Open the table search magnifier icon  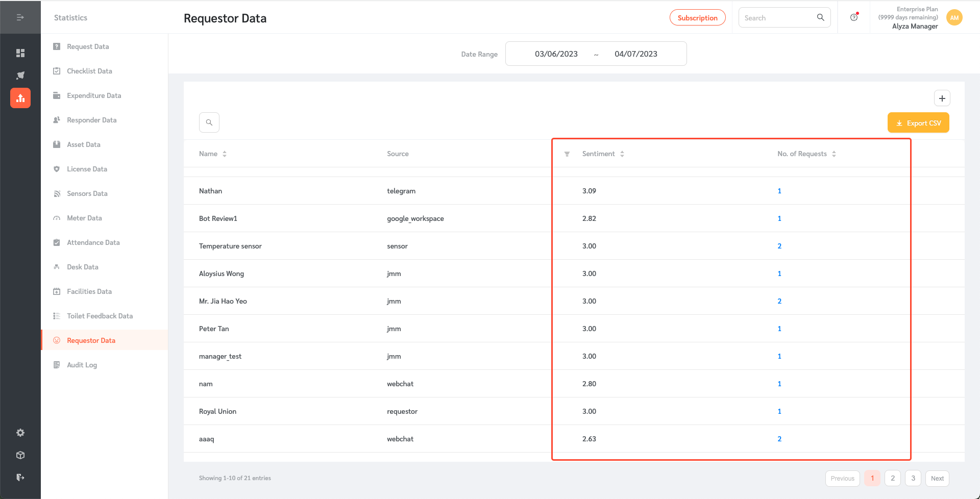209,122
